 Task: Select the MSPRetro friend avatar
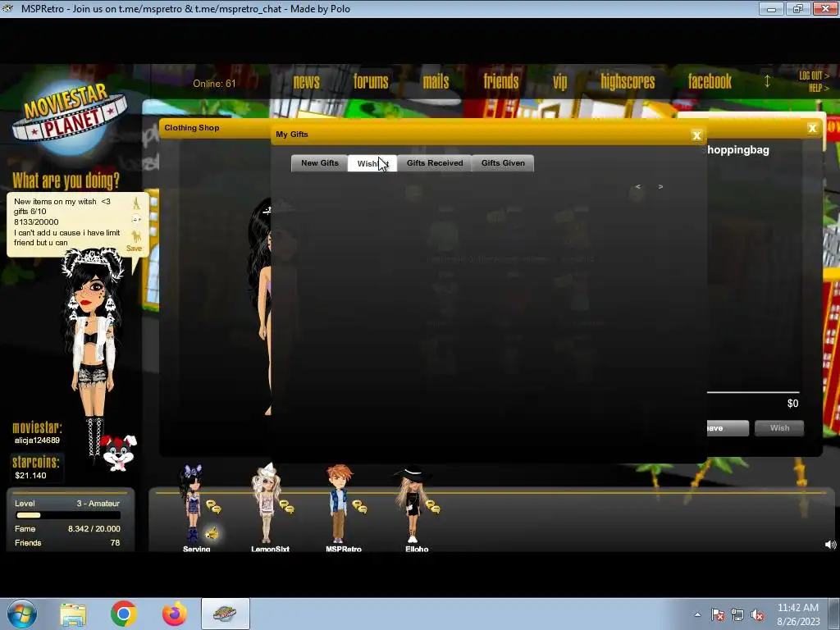339,504
